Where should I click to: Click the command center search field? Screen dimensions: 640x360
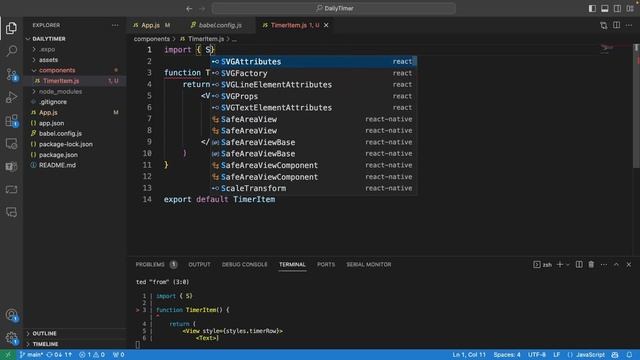point(333,9)
